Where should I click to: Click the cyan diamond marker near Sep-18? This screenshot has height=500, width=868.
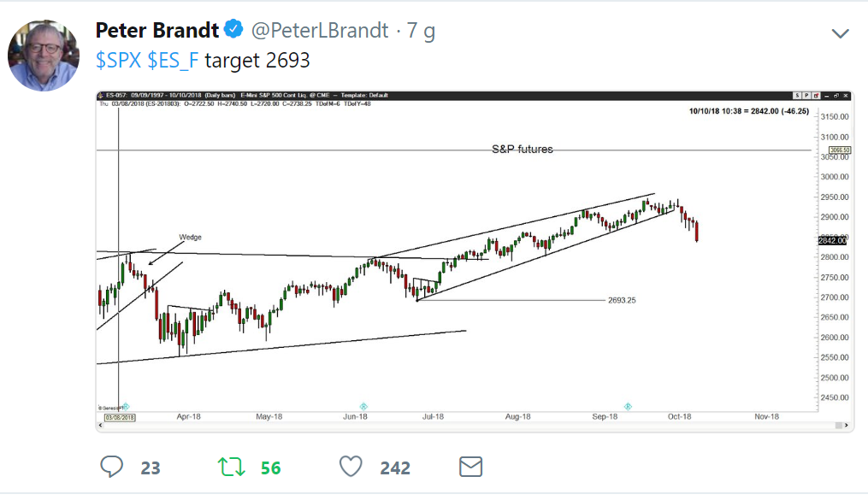628,404
